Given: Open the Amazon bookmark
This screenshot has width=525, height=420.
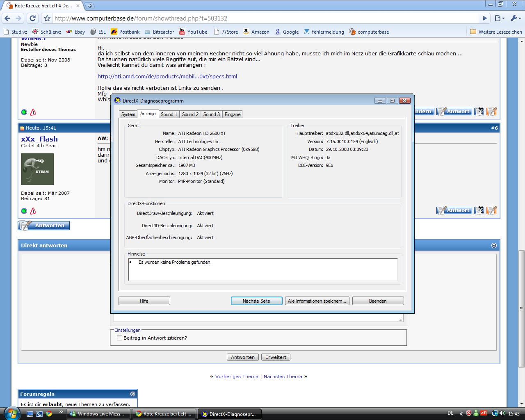Looking at the screenshot, I should (x=256, y=32).
